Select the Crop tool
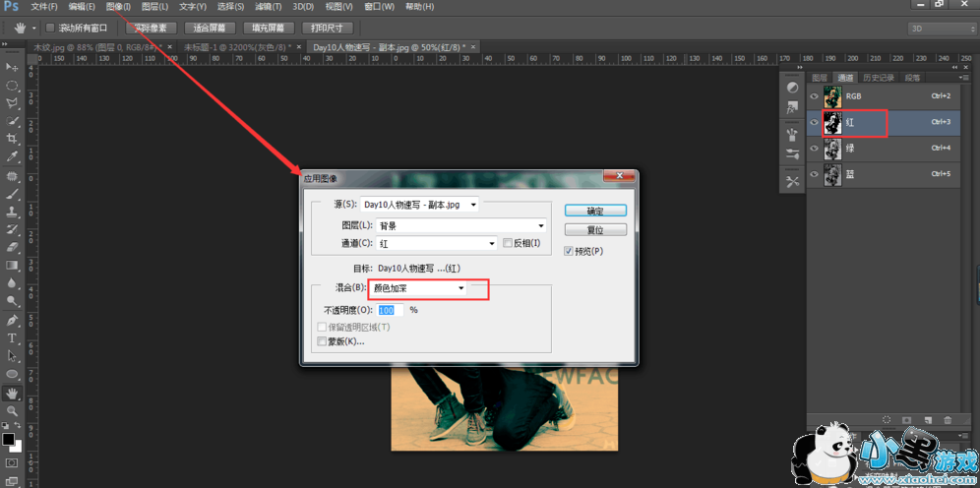Image resolution: width=980 pixels, height=488 pixels. [x=12, y=138]
